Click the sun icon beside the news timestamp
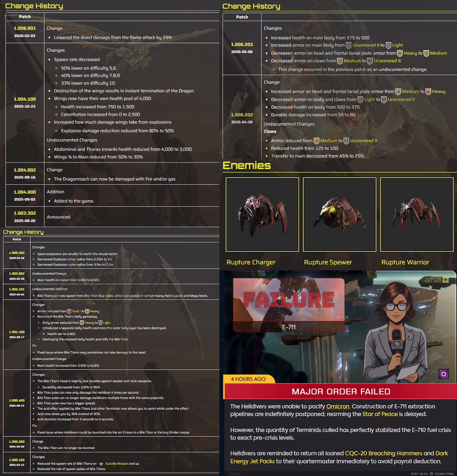 (x=446, y=280)
